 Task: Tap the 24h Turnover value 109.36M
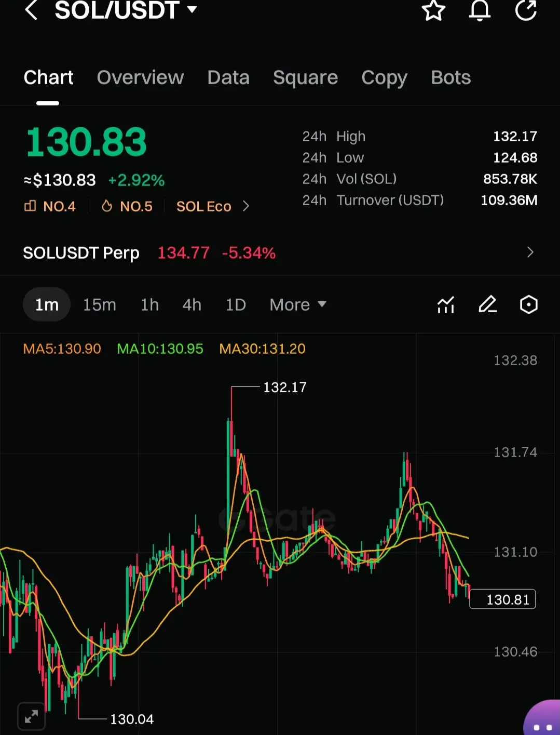click(509, 200)
